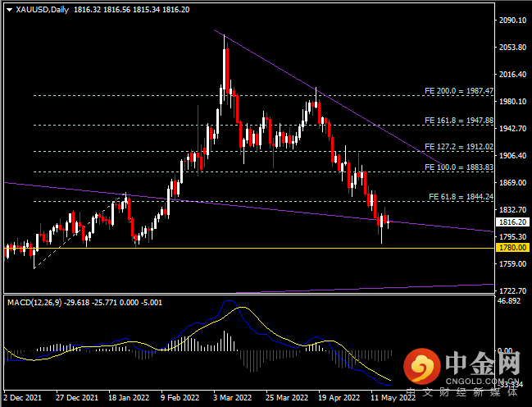Click the 25 Mar 2022 date label

point(287,397)
